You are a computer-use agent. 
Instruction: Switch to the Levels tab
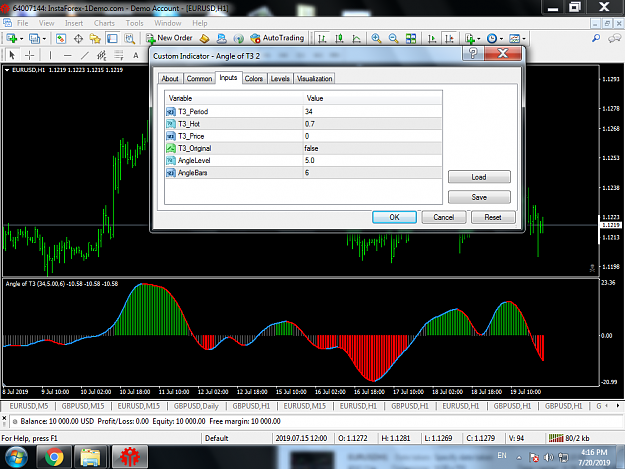280,78
